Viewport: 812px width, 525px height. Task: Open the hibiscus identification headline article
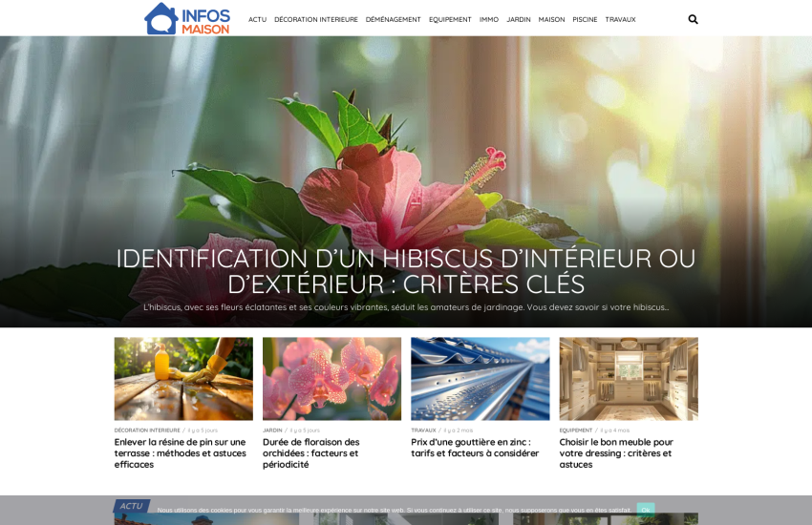tap(406, 271)
